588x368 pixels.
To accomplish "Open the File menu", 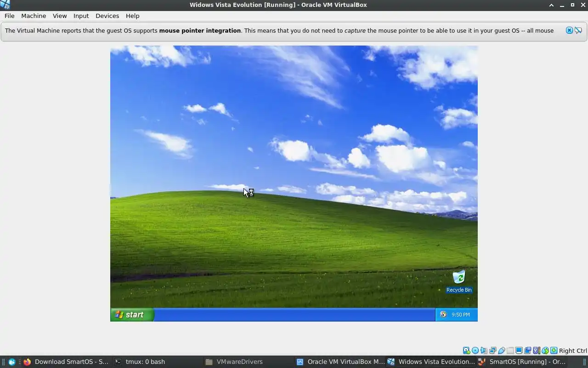I will point(10,16).
